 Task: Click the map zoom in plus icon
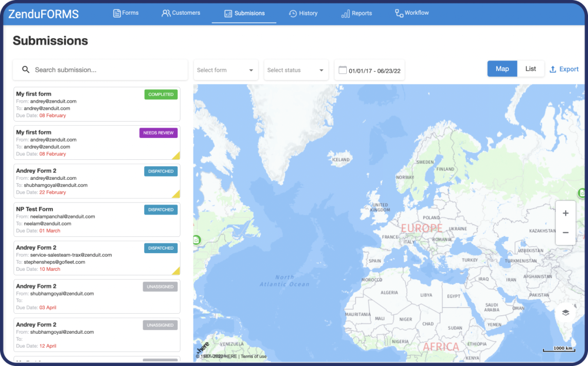point(565,213)
